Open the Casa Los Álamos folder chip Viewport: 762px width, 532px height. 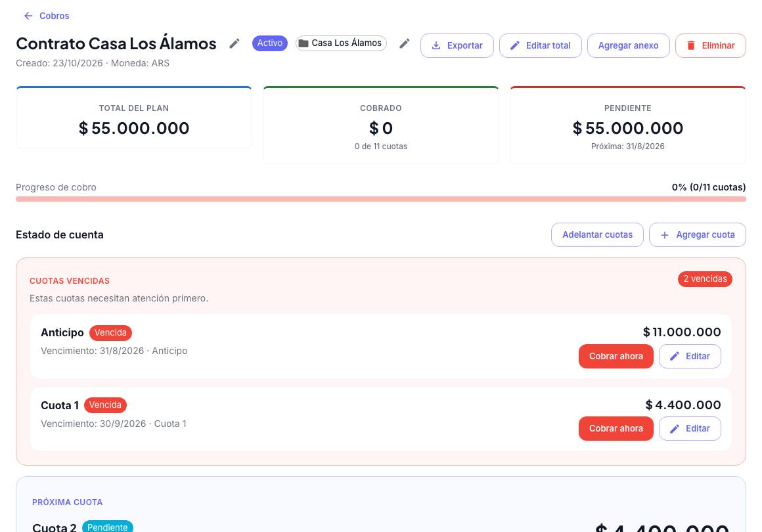coord(341,43)
